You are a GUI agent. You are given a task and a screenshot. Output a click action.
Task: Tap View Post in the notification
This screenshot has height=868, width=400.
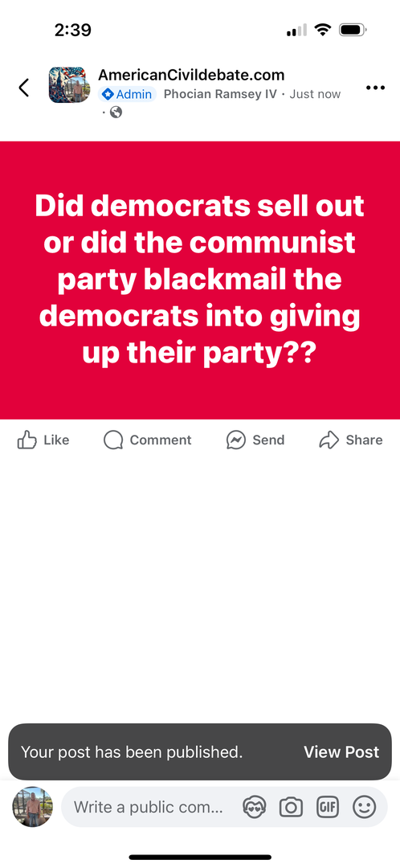(341, 751)
